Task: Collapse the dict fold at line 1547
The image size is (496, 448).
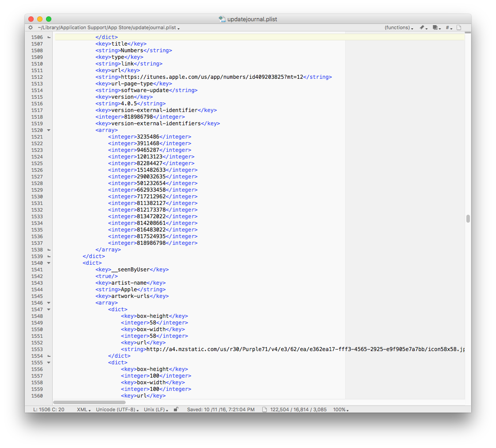Action: [x=49, y=309]
